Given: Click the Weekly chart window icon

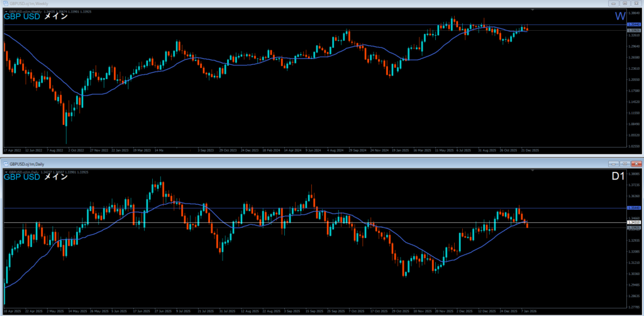Looking at the screenshot, I should (4, 3).
